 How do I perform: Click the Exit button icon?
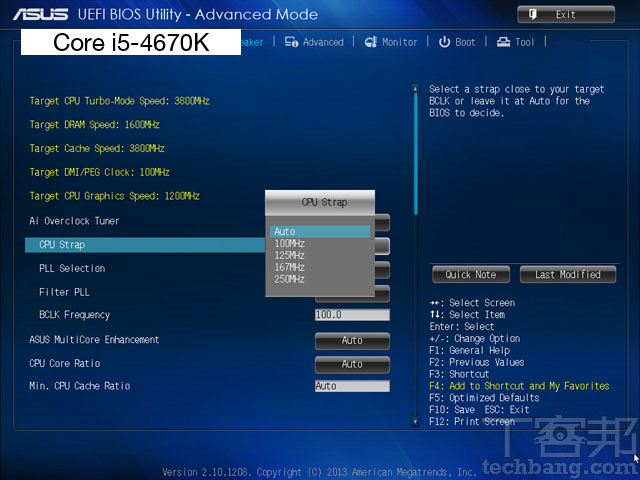532,14
